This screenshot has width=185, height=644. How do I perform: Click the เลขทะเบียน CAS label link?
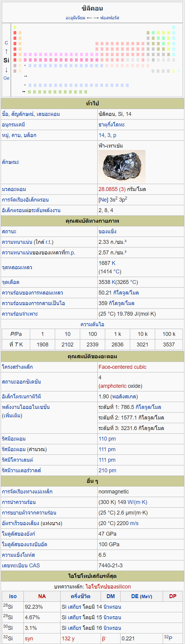[x=21, y=566]
